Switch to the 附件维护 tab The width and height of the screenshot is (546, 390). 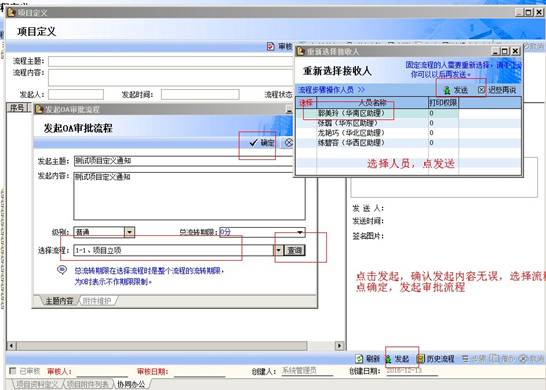pyautogui.click(x=97, y=301)
